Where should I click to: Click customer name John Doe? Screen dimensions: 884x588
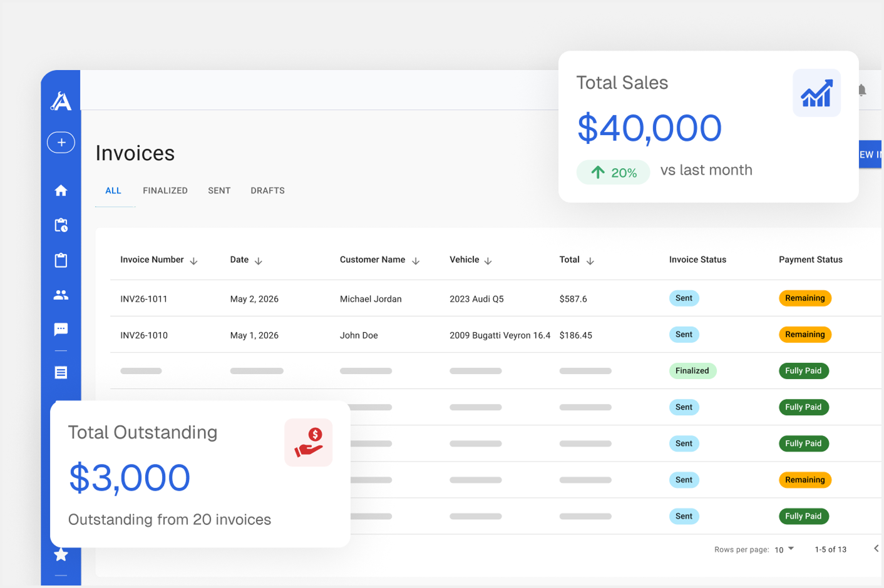(x=359, y=335)
